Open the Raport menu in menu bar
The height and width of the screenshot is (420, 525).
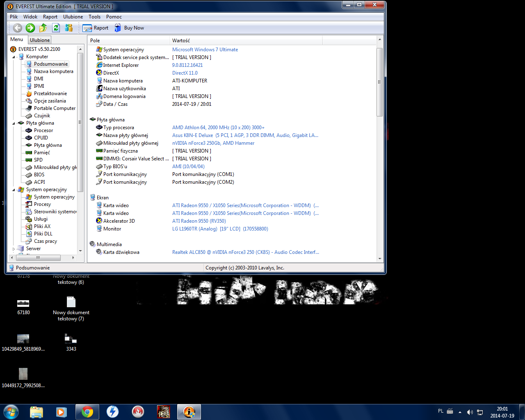point(50,17)
